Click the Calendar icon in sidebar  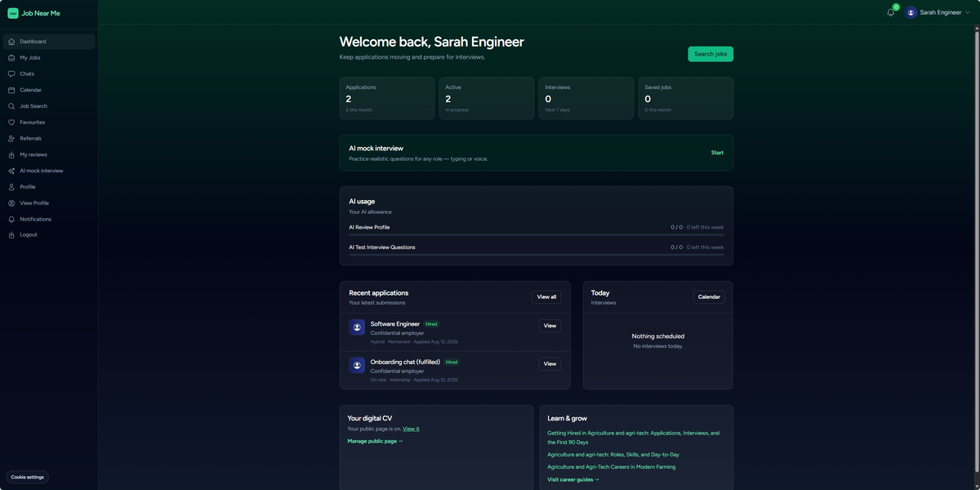click(11, 90)
